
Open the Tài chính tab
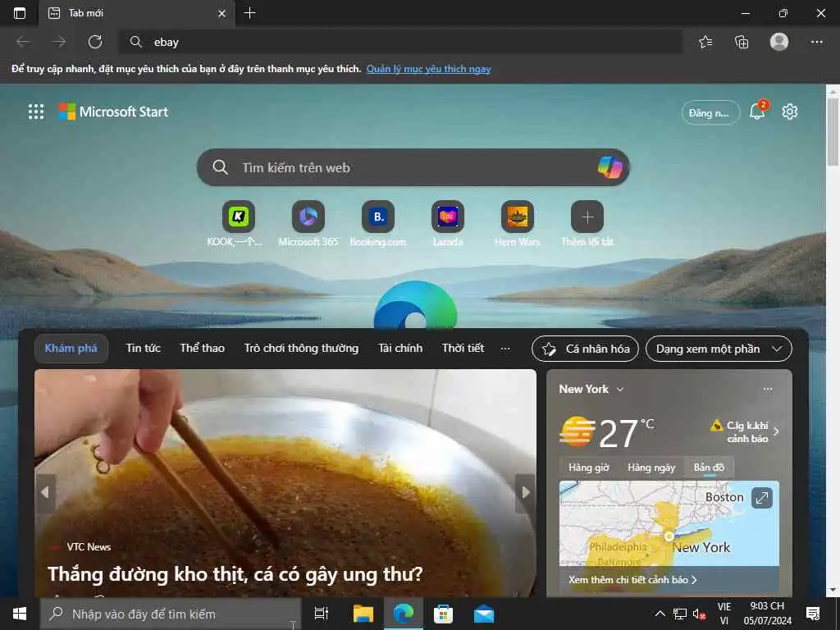[x=400, y=348]
